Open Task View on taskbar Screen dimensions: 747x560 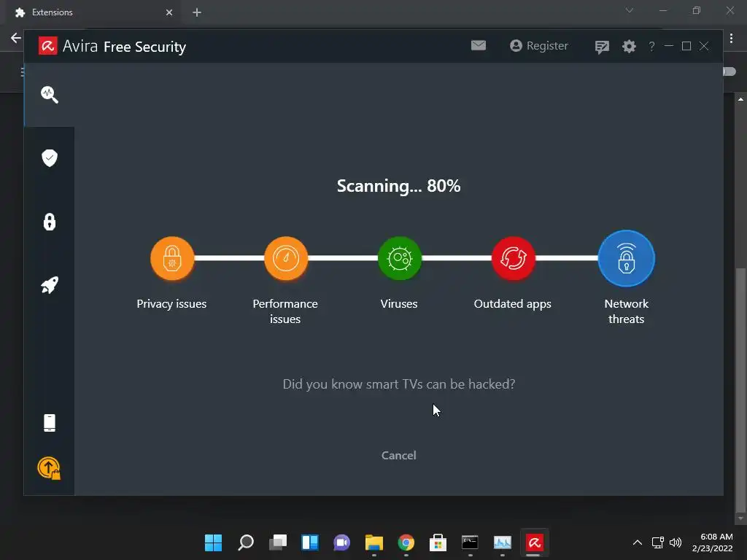278,542
